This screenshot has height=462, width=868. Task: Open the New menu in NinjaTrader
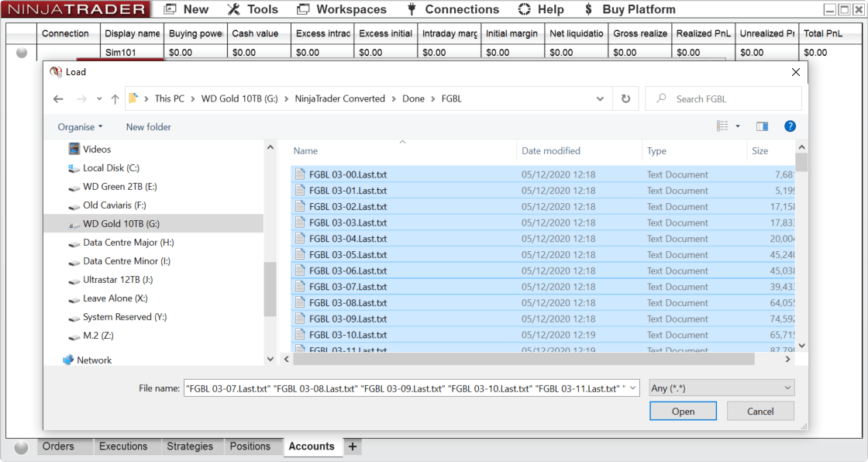[187, 9]
